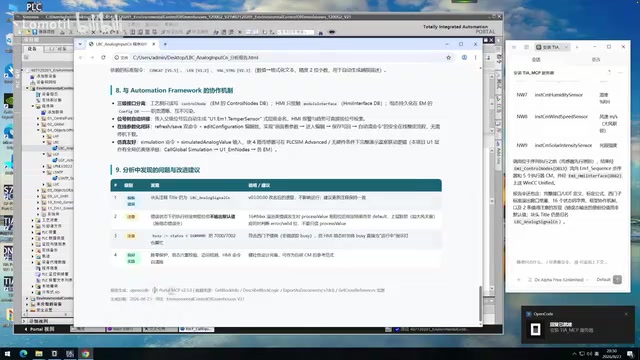This screenshot has width=640, height=360.
Task: Click the send button in the OpenCode composer
Action: [x=617, y=280]
